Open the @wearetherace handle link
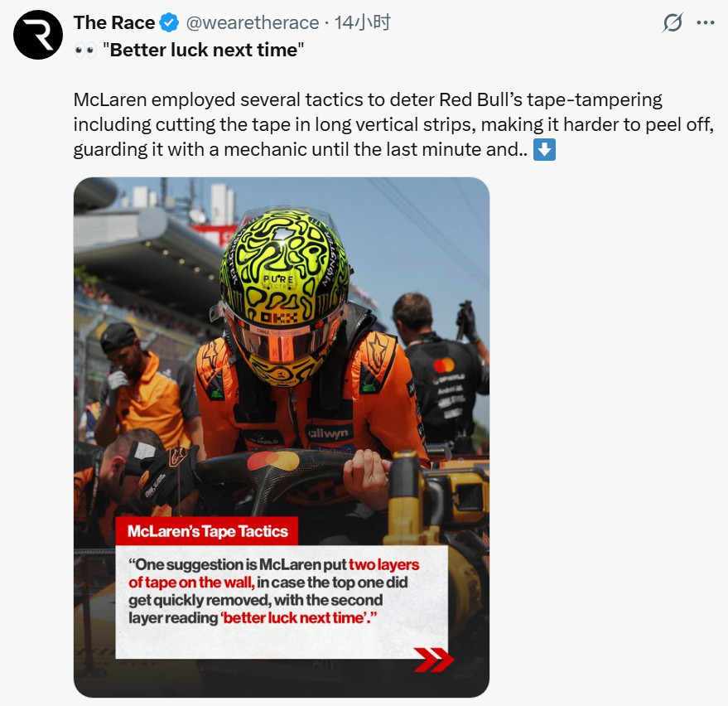This screenshot has height=706, width=728. [x=252, y=22]
